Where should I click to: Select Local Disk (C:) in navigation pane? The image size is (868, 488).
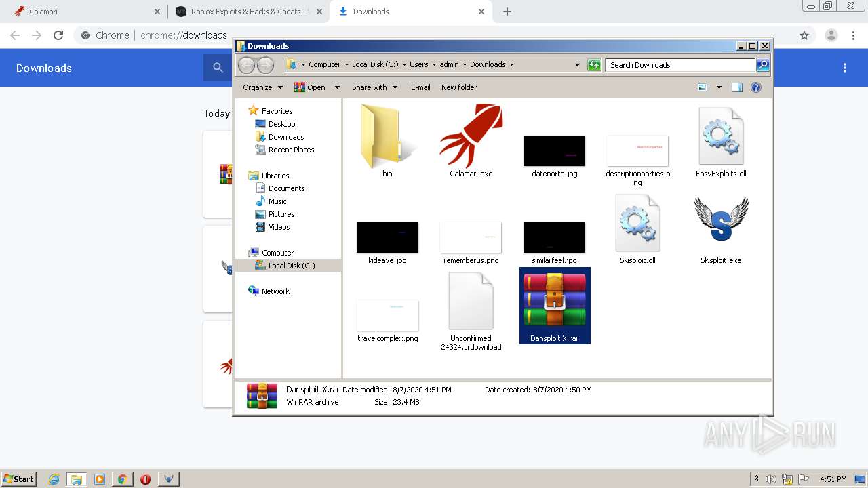click(289, 266)
